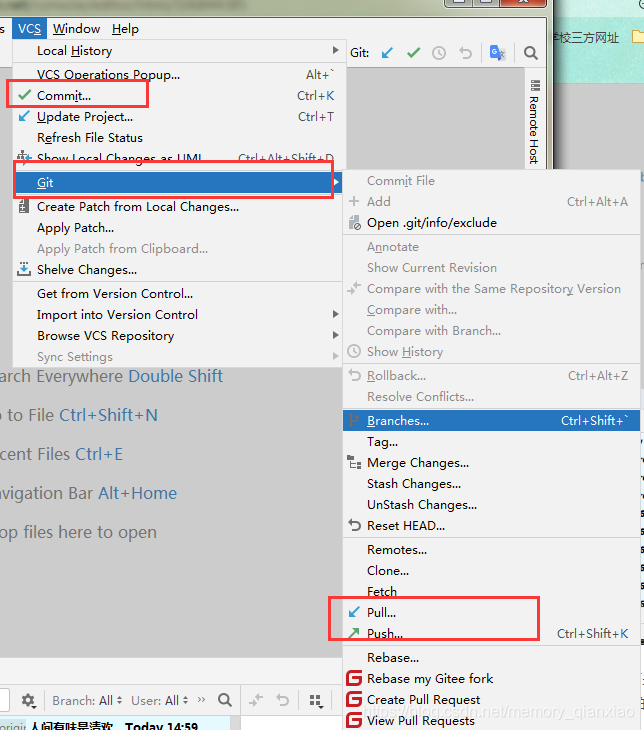Click the Git update project arrow icon
The image size is (644, 730).
[387, 53]
